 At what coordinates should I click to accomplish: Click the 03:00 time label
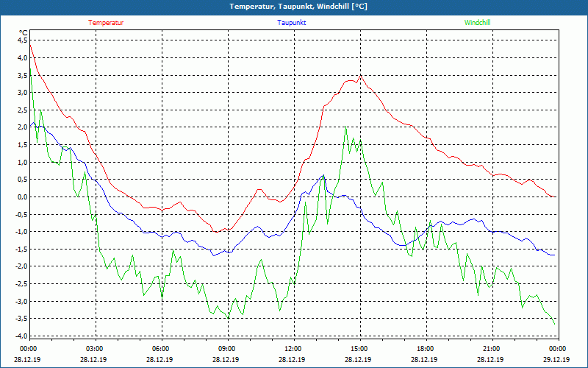pos(96,349)
